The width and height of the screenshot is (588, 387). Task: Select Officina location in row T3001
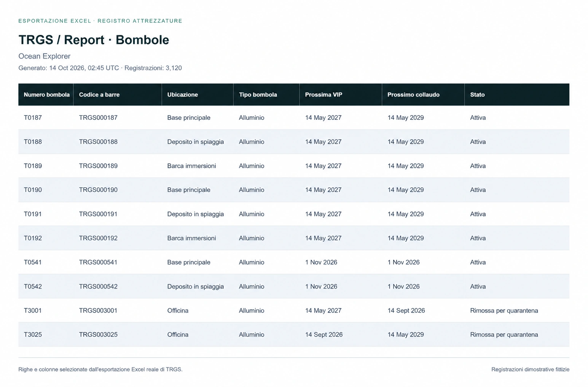point(178,311)
